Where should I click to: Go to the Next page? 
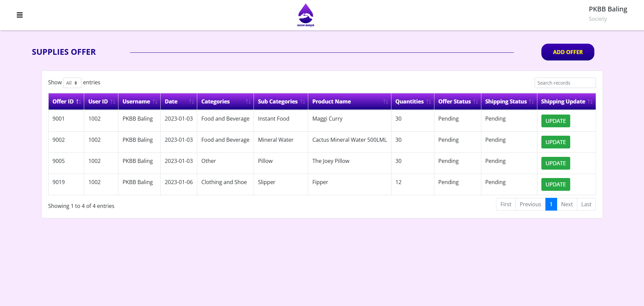click(x=567, y=204)
